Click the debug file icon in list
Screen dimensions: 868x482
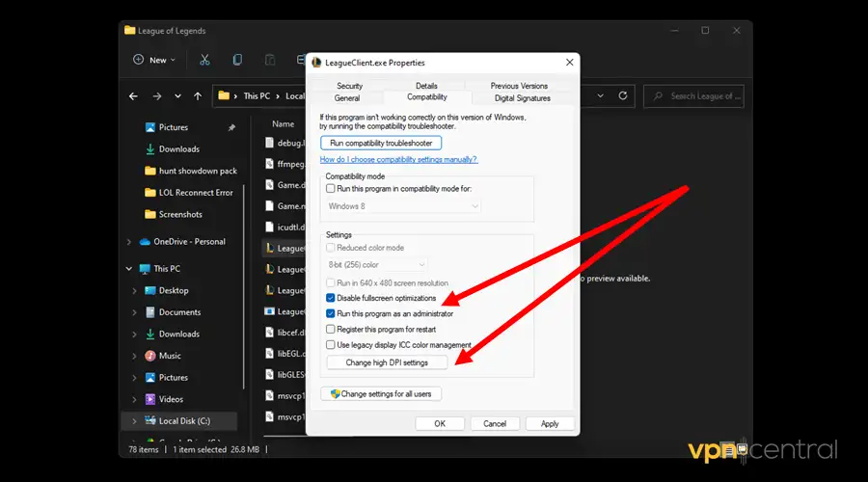[269, 143]
